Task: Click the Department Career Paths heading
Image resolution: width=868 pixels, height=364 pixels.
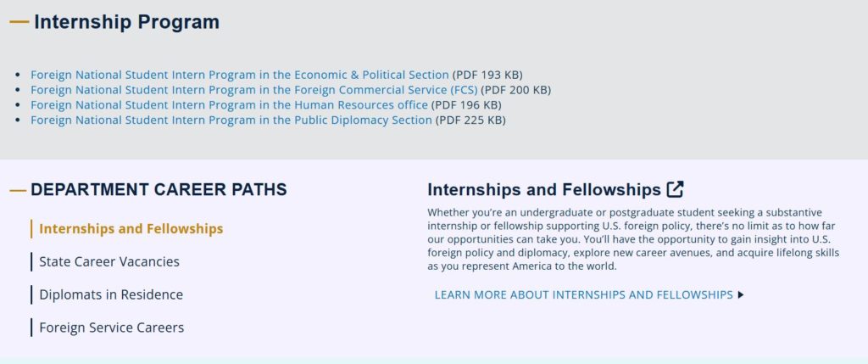Action: click(159, 189)
